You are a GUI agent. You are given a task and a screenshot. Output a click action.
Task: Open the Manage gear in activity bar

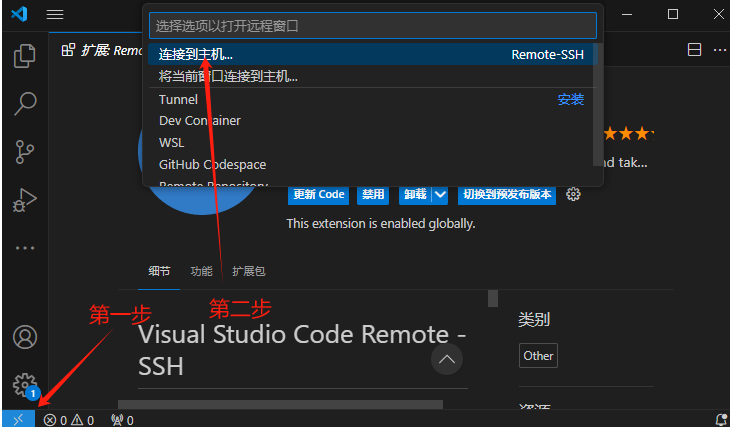[25, 386]
